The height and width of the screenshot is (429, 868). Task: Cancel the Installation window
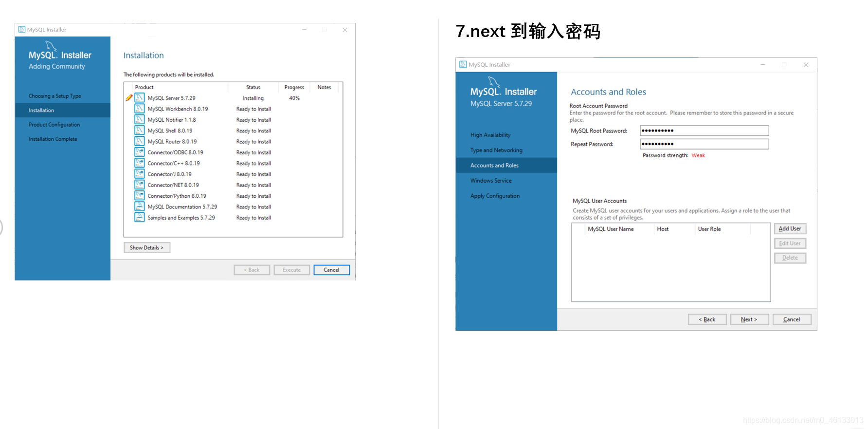pyautogui.click(x=332, y=270)
